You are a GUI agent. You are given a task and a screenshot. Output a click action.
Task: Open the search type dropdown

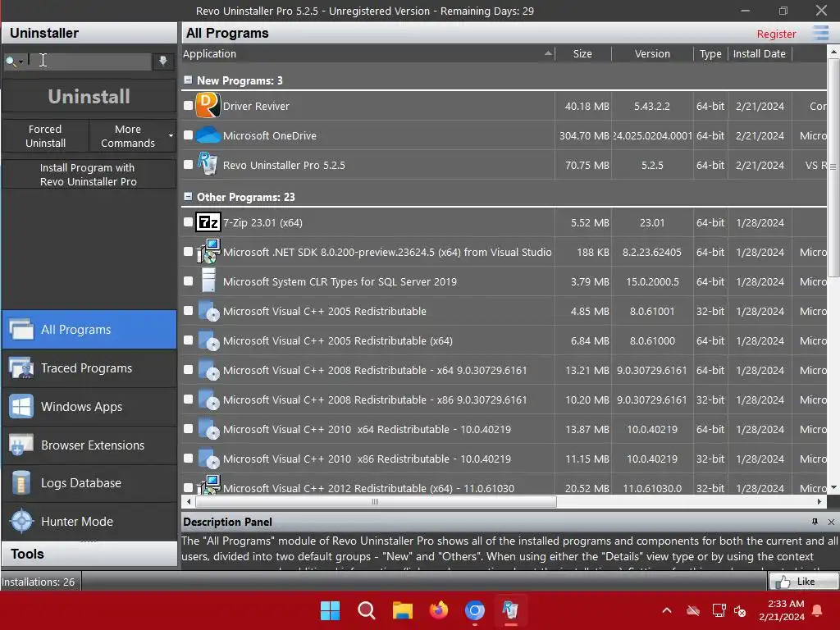coord(14,61)
